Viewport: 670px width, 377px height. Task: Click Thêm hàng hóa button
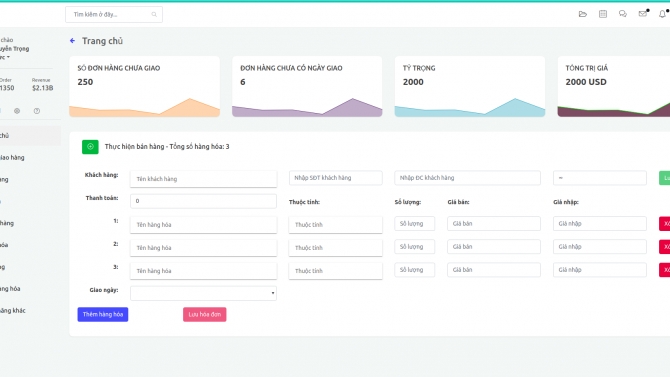103,314
